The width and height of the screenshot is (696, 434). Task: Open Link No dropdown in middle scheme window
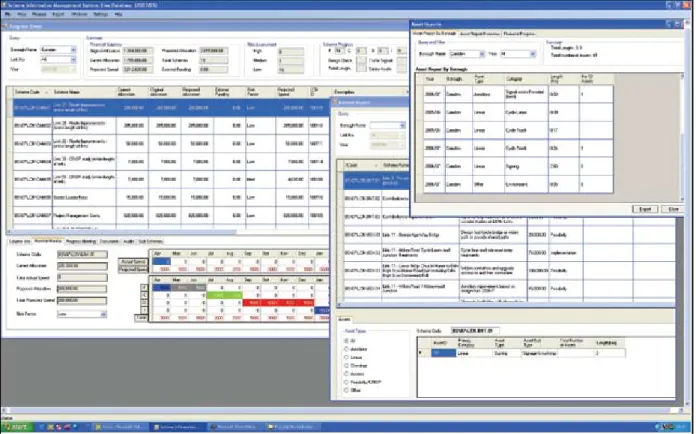(x=402, y=135)
